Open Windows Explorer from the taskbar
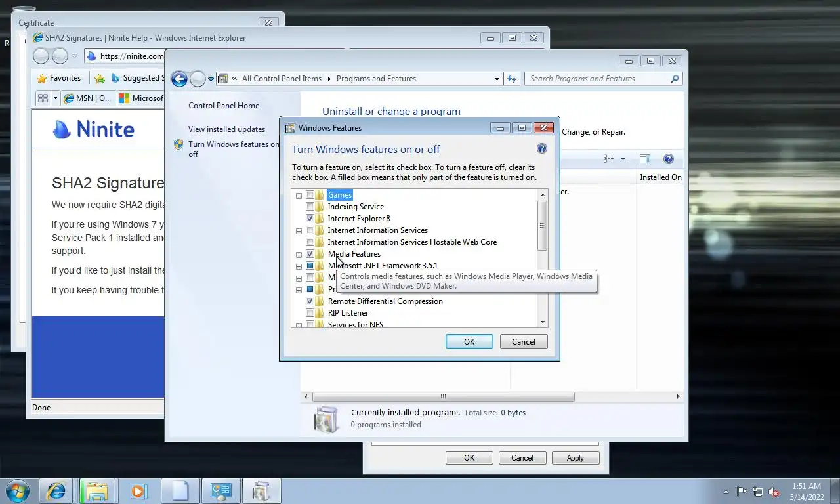Screen dimensions: 840x504 point(97,491)
